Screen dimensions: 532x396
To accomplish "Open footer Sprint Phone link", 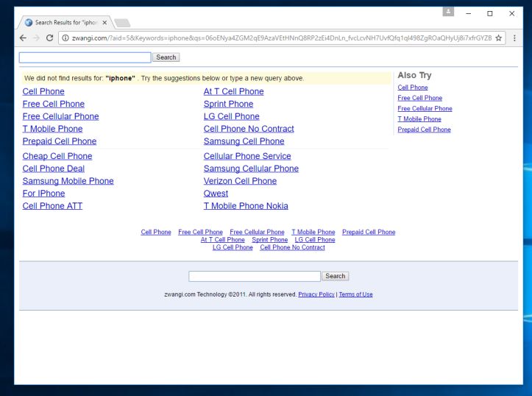I will (270, 240).
